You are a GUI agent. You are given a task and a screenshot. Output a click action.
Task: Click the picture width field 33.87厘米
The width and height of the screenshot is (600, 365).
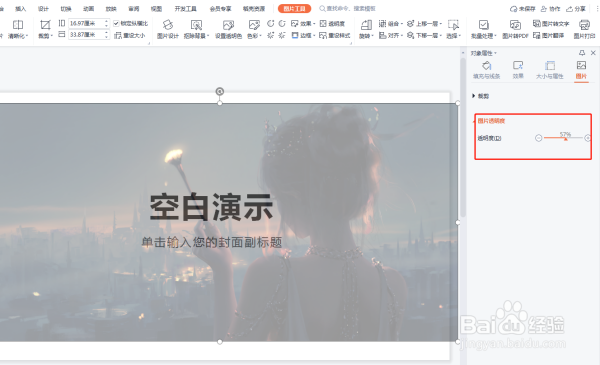(x=86, y=35)
